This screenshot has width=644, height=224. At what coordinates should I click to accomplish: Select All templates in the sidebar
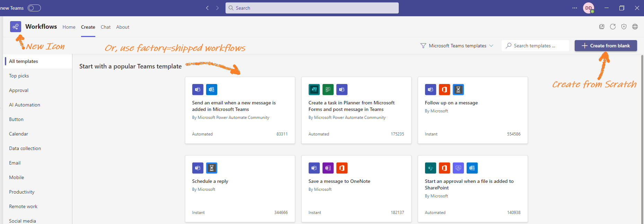click(38, 61)
